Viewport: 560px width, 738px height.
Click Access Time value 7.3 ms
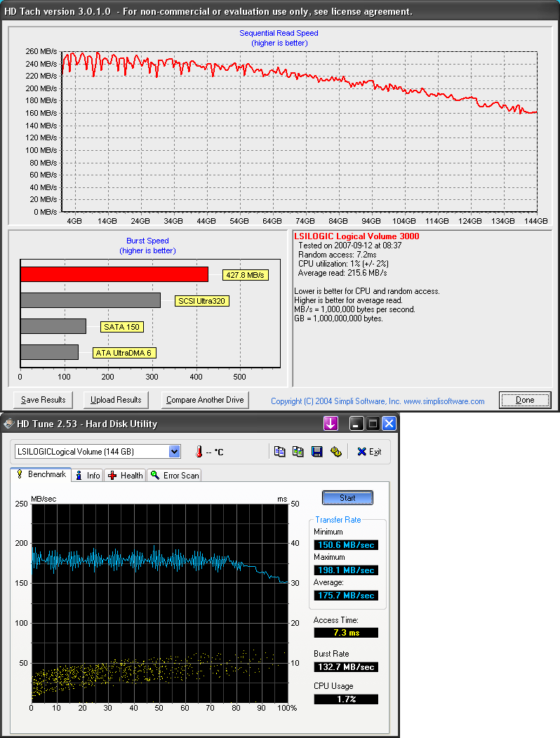point(346,633)
